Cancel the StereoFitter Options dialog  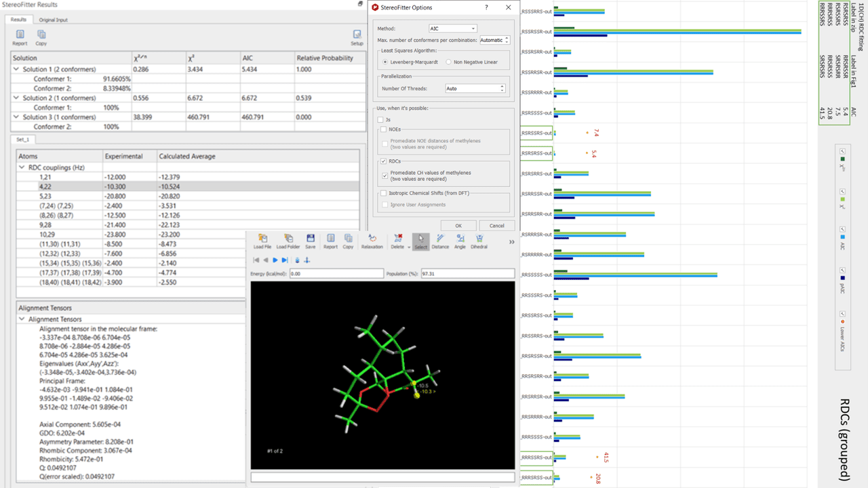497,226
